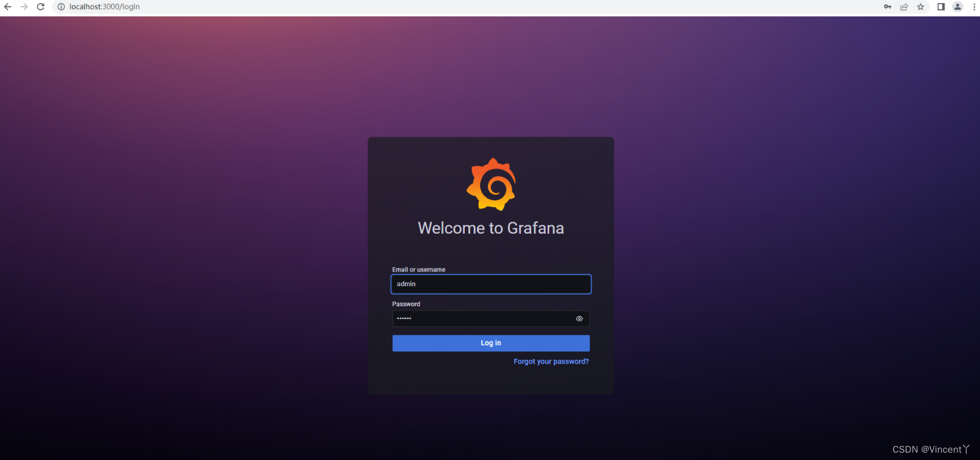Bookmark the page with the star icon

click(921, 7)
